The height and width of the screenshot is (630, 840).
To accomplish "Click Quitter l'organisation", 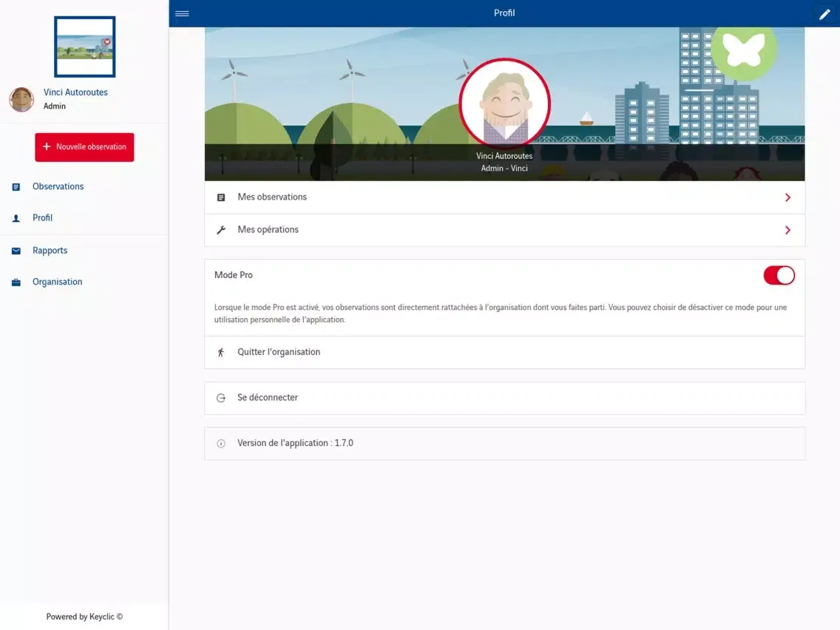I will tap(504, 353).
